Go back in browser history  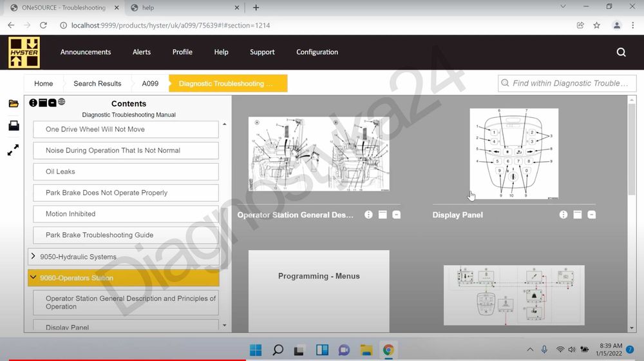pyautogui.click(x=11, y=26)
